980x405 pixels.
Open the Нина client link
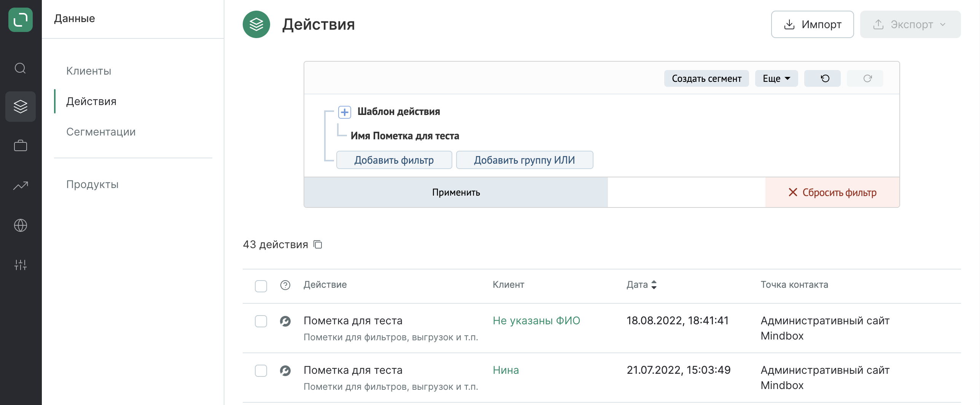(x=506, y=370)
